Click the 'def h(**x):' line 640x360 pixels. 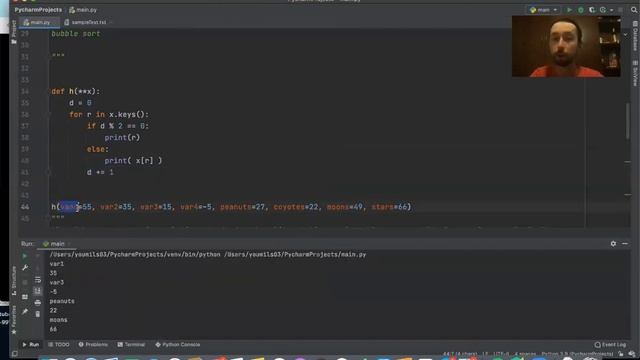click(x=76, y=91)
